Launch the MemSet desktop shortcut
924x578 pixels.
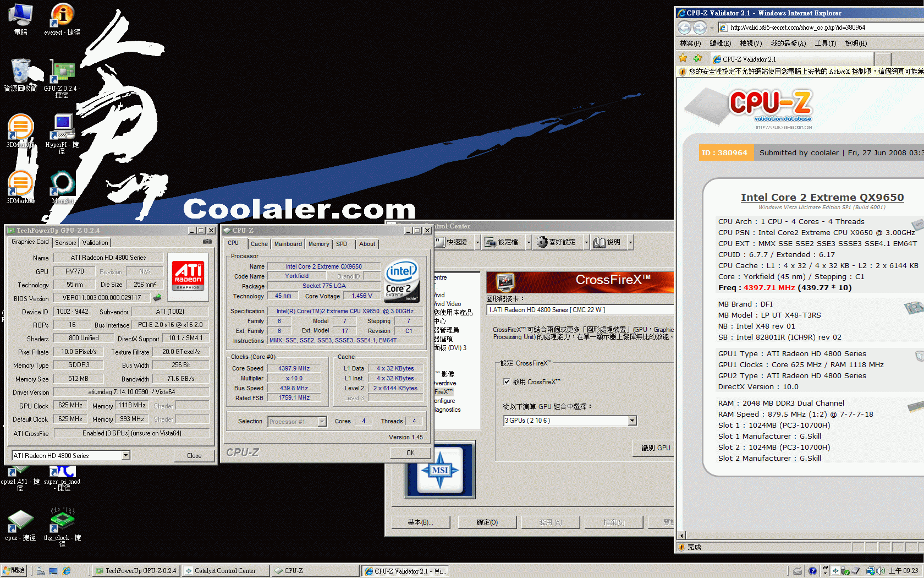coord(62,187)
